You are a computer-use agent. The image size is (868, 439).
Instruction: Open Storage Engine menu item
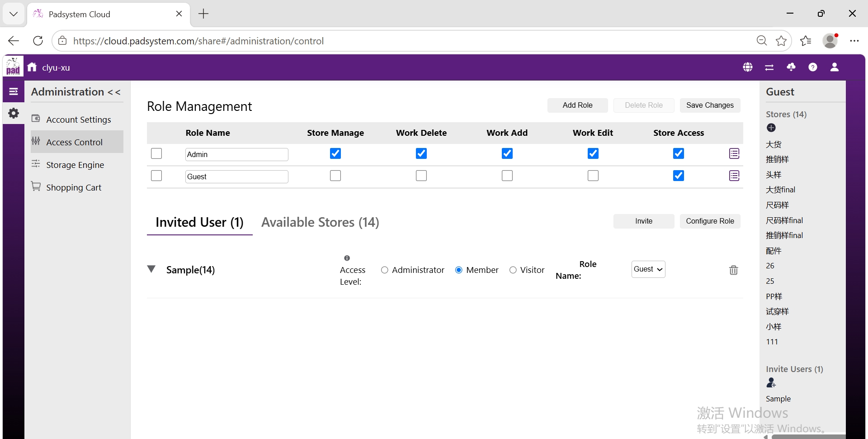click(77, 165)
